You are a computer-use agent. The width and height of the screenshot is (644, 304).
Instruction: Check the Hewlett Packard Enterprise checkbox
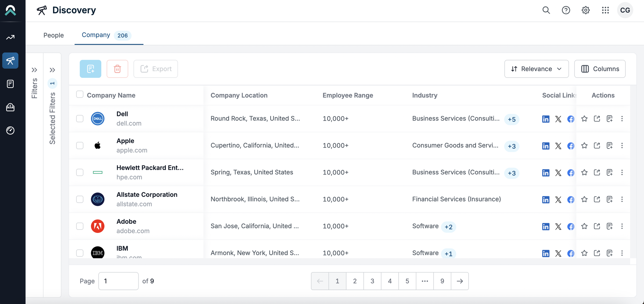tap(80, 172)
